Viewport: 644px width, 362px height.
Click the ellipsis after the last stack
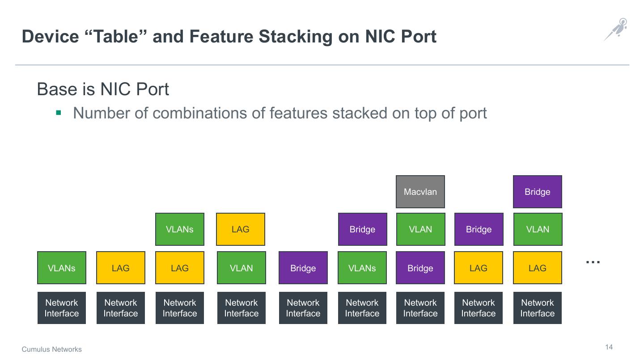coord(593,262)
